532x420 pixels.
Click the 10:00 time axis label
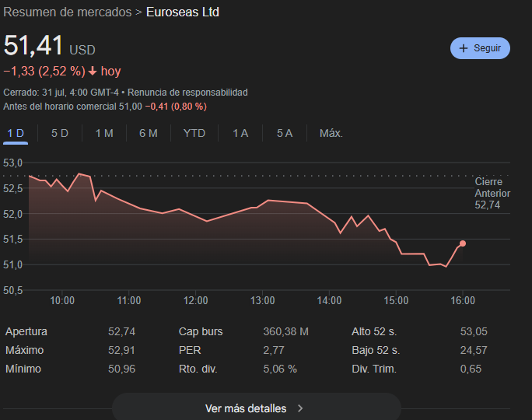tap(62, 300)
